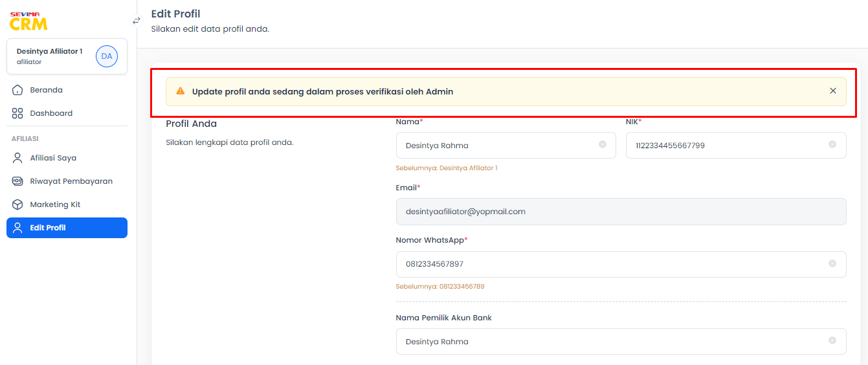Click the Sevima CRM logo

point(28,21)
